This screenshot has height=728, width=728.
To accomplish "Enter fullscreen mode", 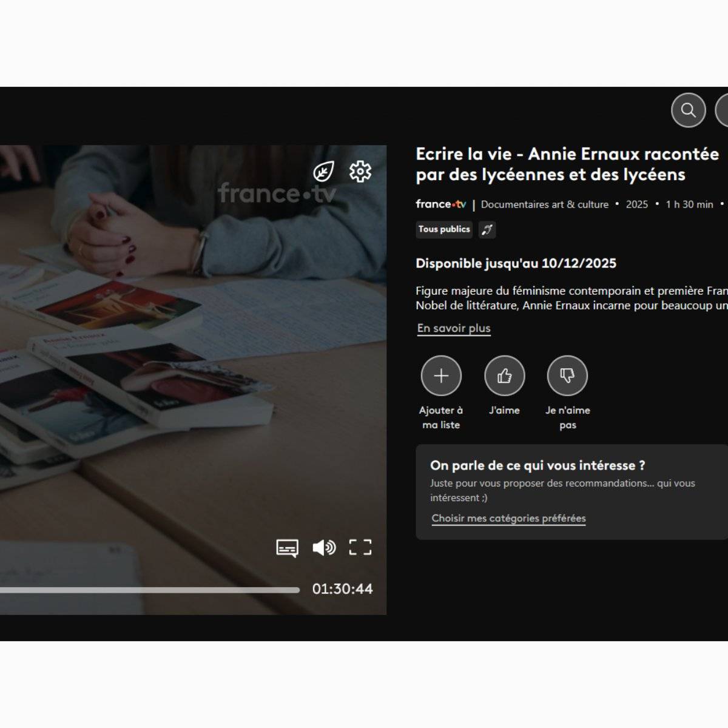I will 360,548.
